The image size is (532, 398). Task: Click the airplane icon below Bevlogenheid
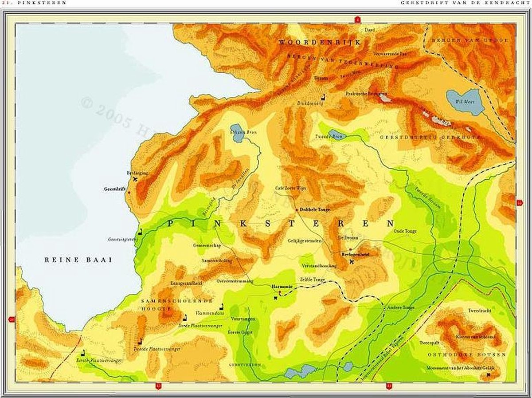point(352,262)
